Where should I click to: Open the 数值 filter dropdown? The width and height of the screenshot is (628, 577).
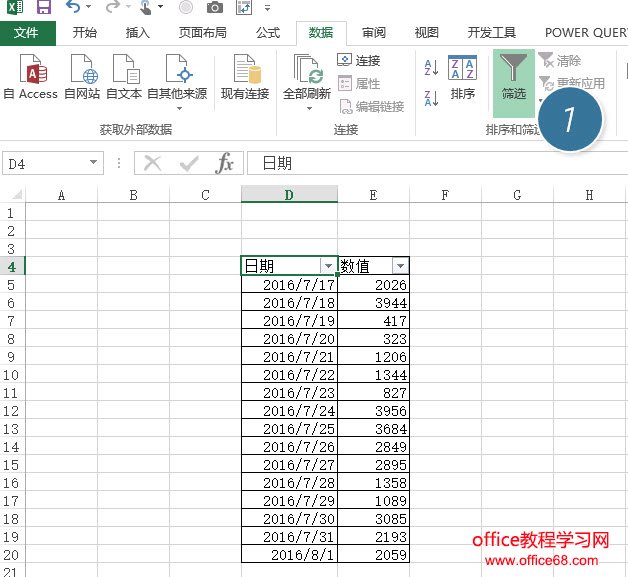[x=400, y=266]
